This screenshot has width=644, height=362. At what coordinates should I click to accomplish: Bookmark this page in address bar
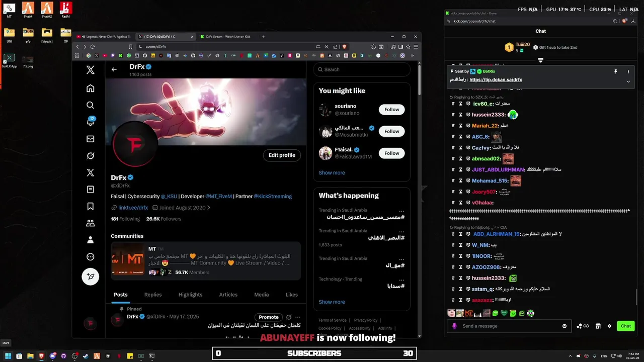tap(131, 47)
